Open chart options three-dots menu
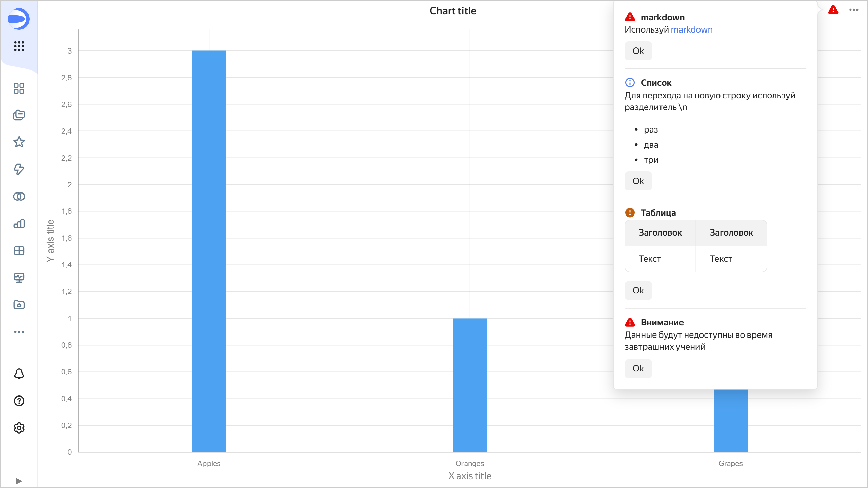 coord(853,10)
